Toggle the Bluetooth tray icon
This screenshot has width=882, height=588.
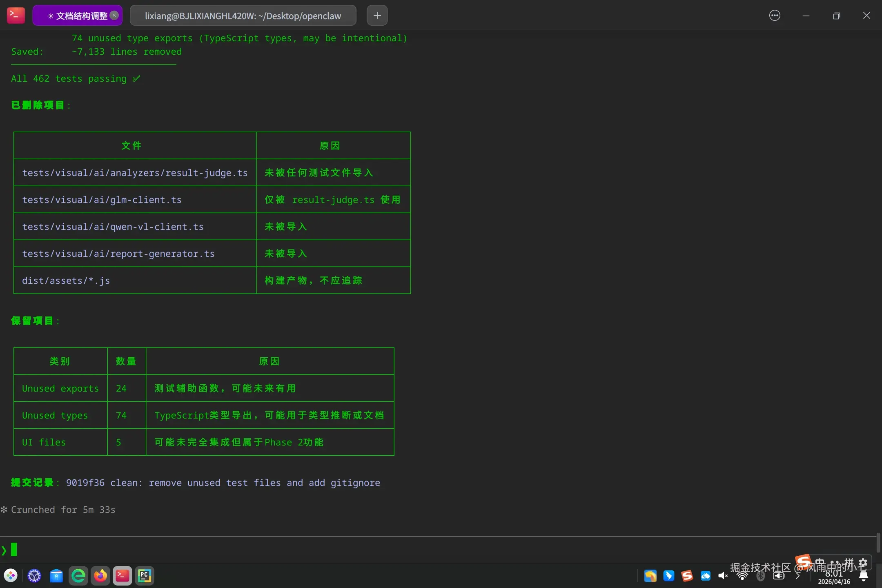click(760, 576)
